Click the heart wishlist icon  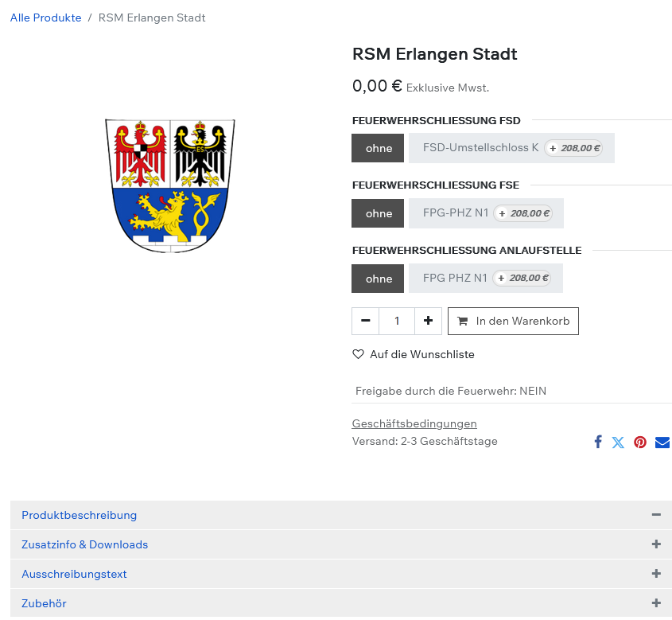point(359,354)
